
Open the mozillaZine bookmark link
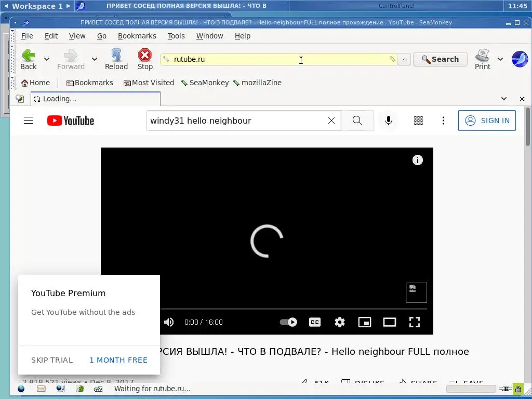258,83
